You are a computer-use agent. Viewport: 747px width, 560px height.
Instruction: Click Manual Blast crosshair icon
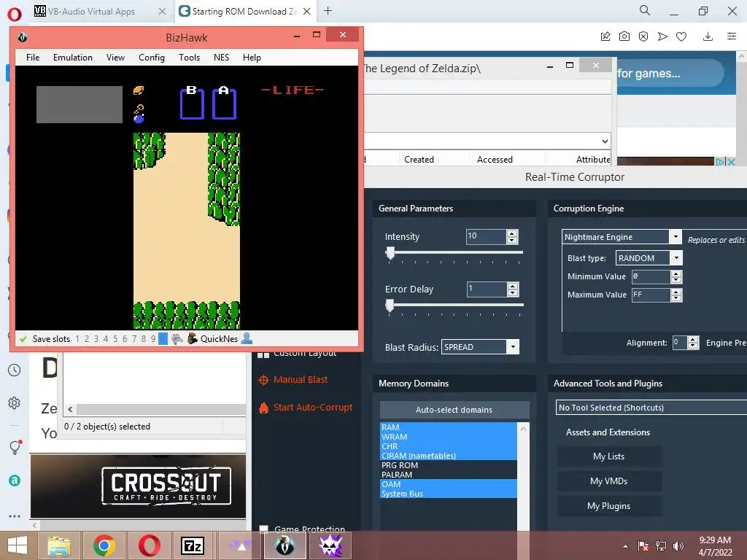coord(263,380)
